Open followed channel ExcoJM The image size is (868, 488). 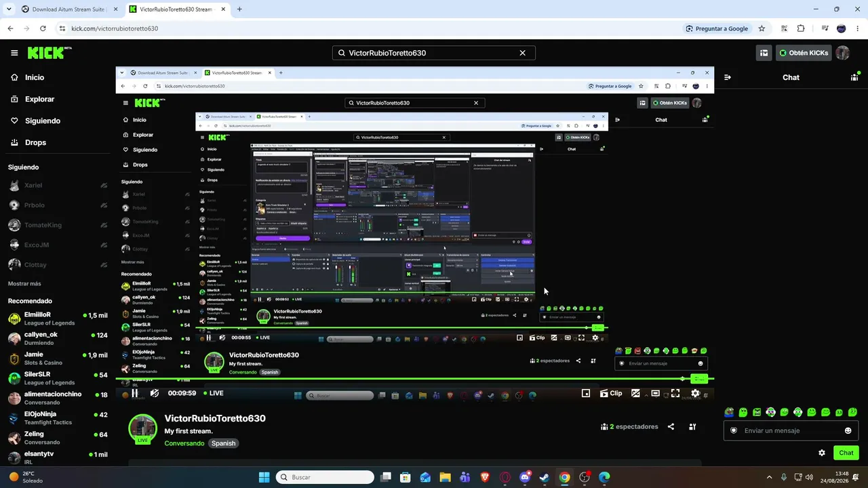(x=58, y=245)
